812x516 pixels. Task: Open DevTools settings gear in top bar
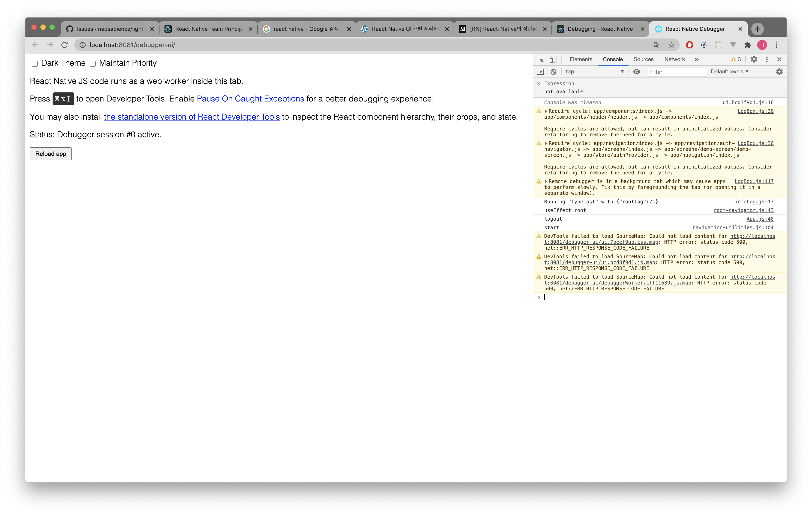754,59
